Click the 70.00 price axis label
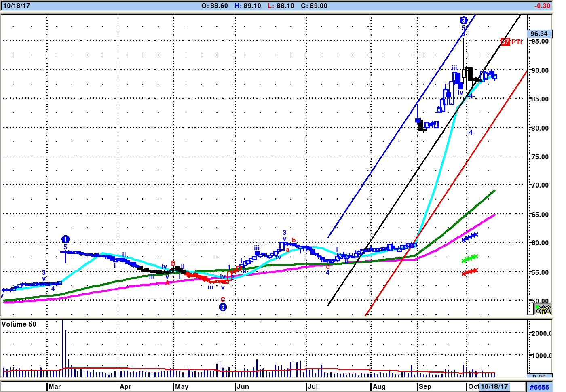This screenshot has width=566, height=392. pos(540,185)
